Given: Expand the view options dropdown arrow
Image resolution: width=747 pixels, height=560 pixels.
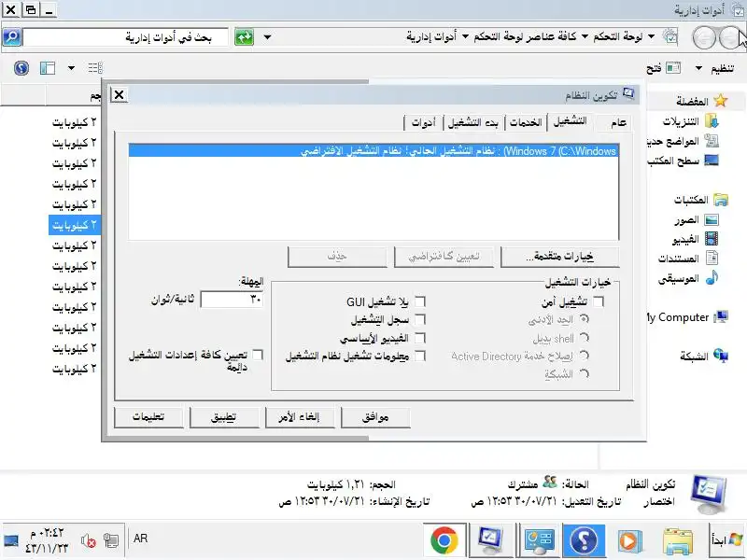Looking at the screenshot, I should coord(71,68).
